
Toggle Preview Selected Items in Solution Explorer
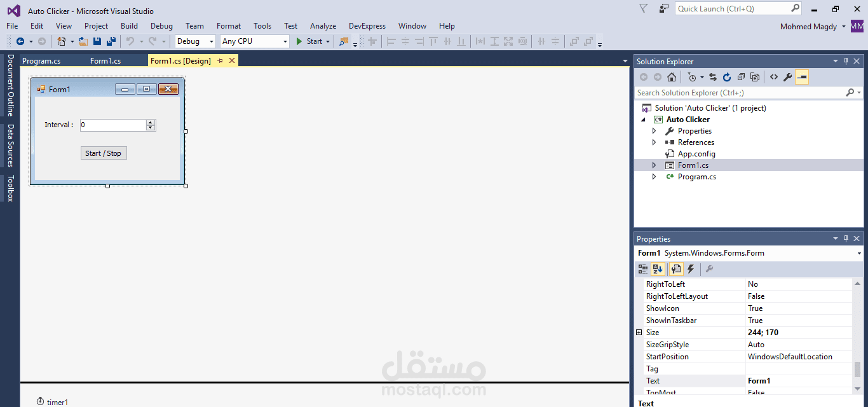802,78
